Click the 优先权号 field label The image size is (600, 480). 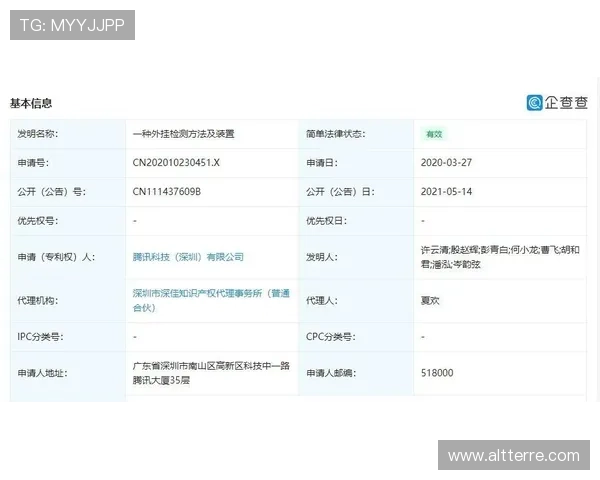tap(37, 220)
